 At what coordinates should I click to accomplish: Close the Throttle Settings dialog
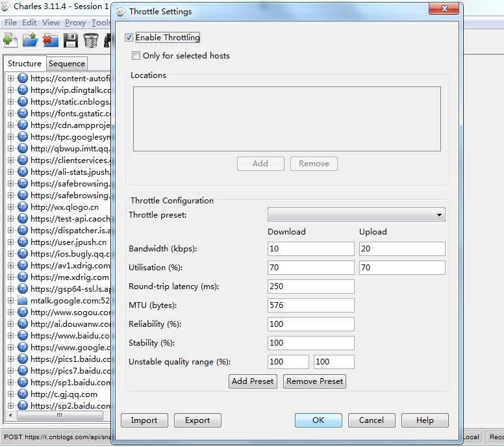click(x=444, y=8)
